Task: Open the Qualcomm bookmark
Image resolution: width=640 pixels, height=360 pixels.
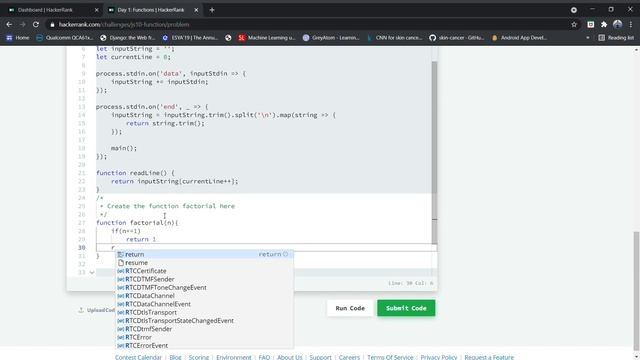Action: [x=65, y=38]
